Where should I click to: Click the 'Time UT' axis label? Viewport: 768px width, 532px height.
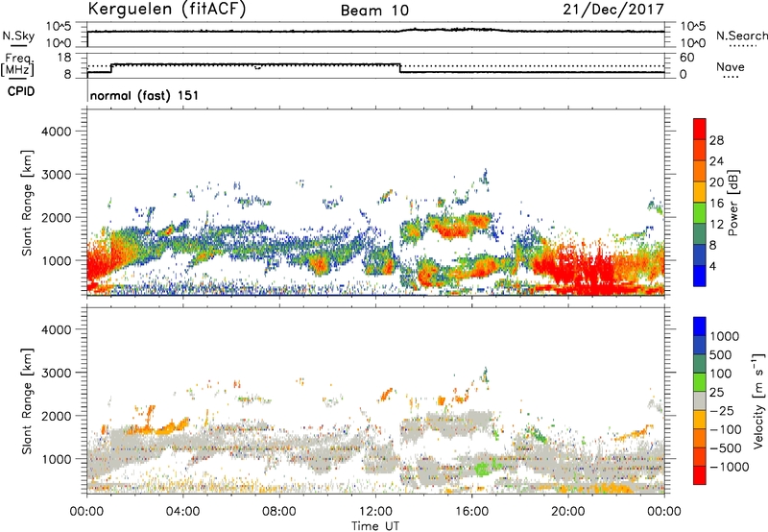tap(375, 526)
